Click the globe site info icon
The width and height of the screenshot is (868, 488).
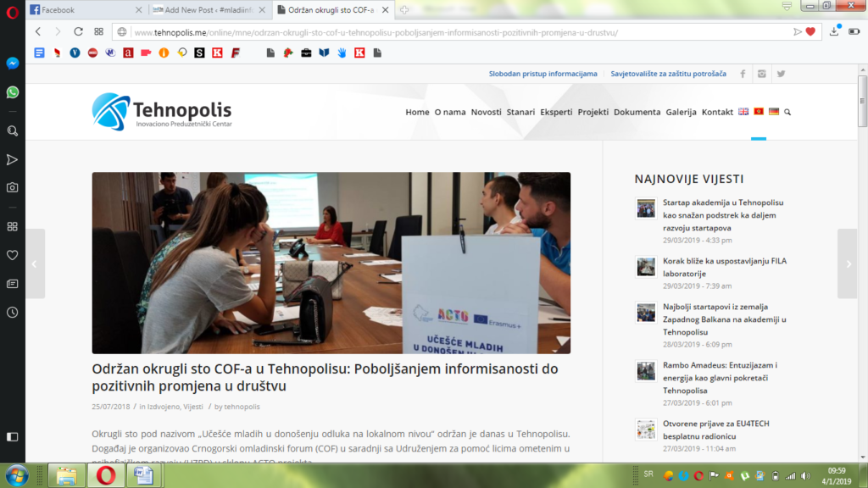pos(122,32)
